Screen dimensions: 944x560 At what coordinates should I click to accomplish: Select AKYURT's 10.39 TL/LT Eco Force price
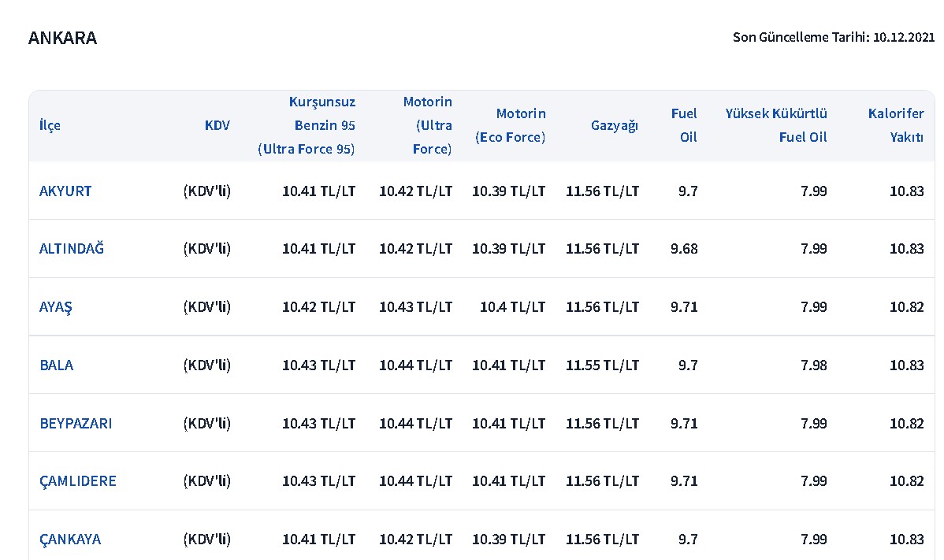(509, 191)
